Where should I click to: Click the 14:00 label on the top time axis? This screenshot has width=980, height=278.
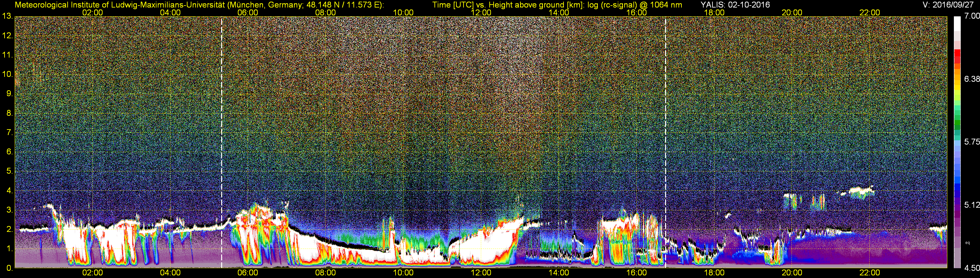[x=559, y=12]
